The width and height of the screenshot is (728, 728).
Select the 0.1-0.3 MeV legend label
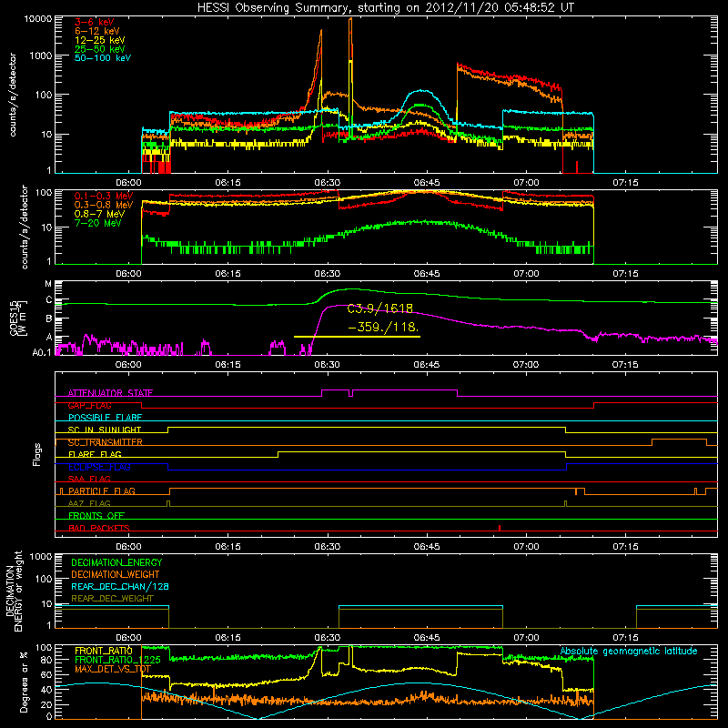(104, 196)
